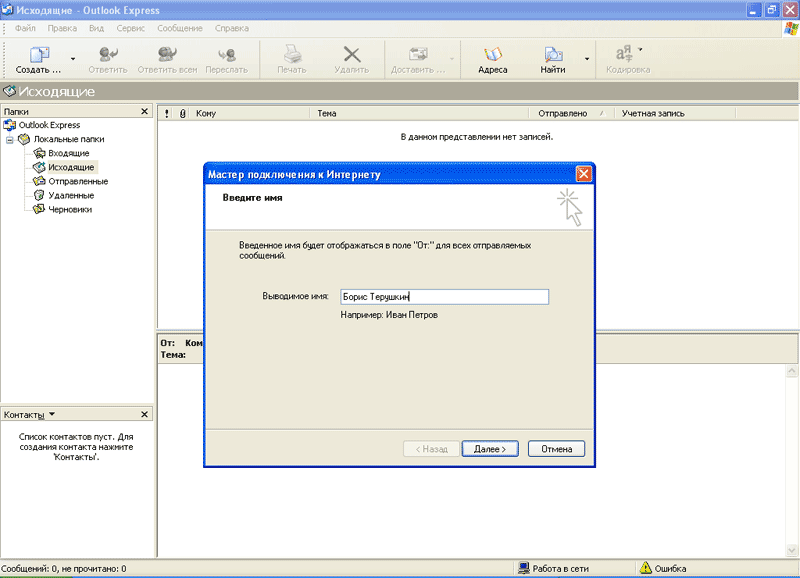The image size is (800, 578).
Task: Click the Исходящие folder banner title
Action: coord(57,92)
